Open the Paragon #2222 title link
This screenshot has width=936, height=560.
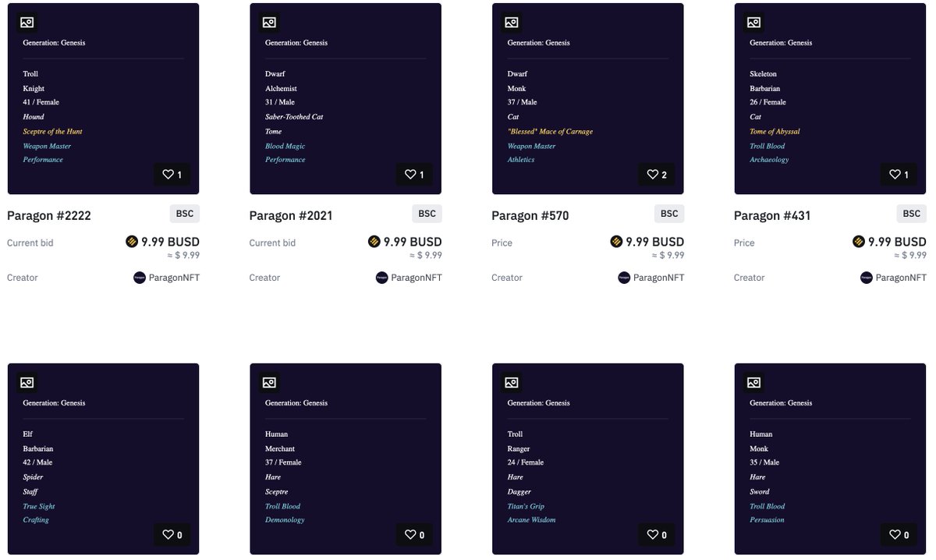pyautogui.click(x=49, y=216)
